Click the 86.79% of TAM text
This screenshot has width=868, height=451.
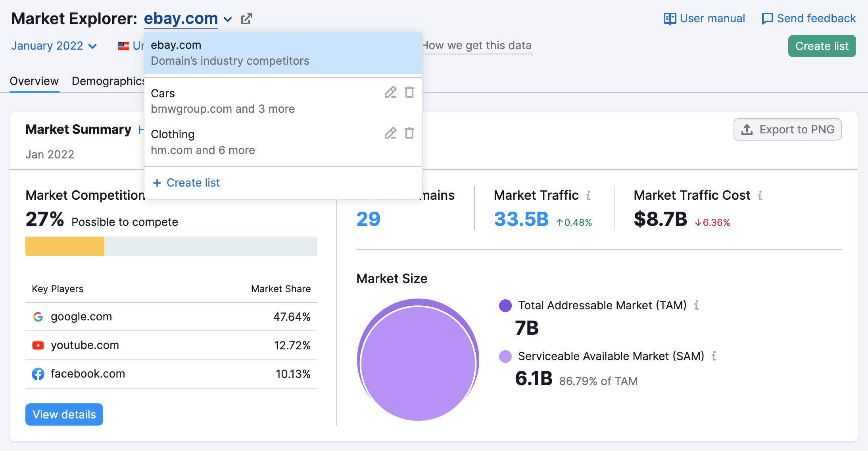pos(598,381)
